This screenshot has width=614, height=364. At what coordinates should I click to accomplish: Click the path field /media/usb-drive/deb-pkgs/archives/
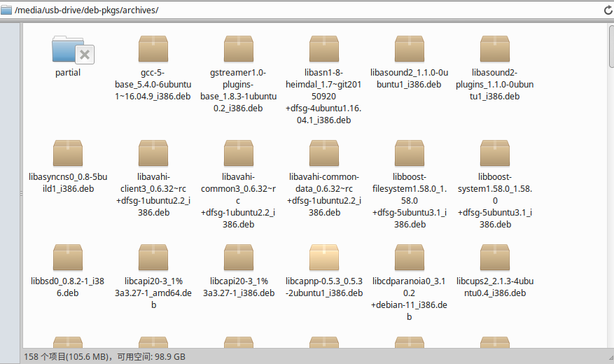307,10
